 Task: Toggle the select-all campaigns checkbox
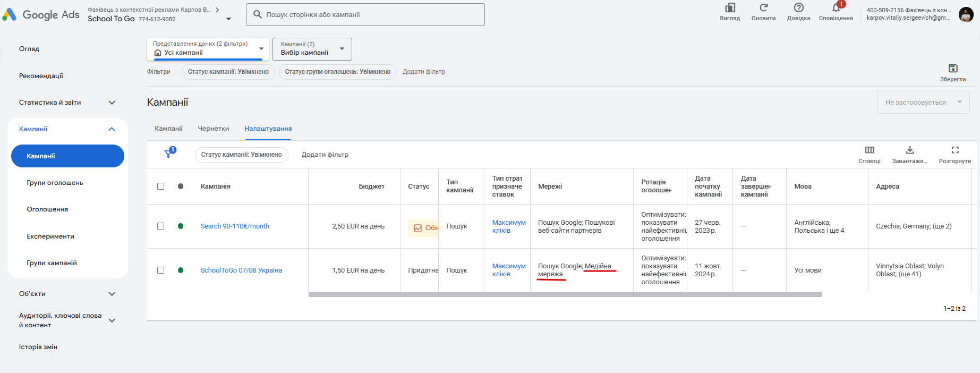click(x=160, y=186)
